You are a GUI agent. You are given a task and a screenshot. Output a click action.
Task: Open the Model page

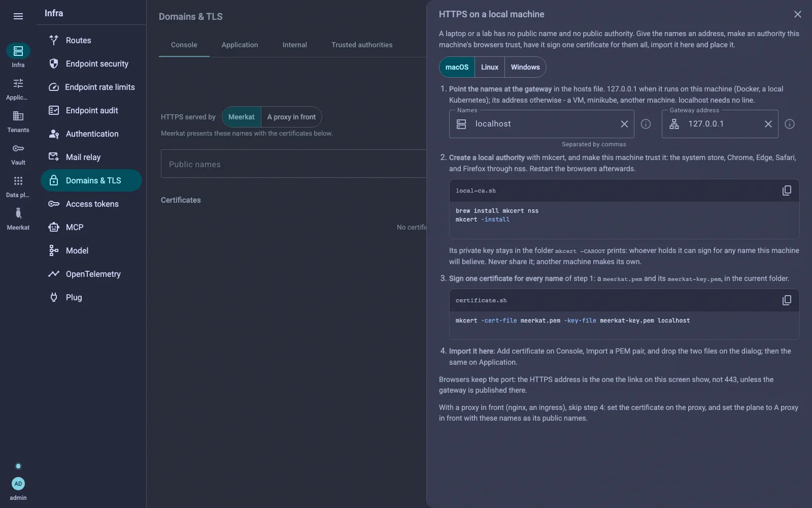[91, 250]
